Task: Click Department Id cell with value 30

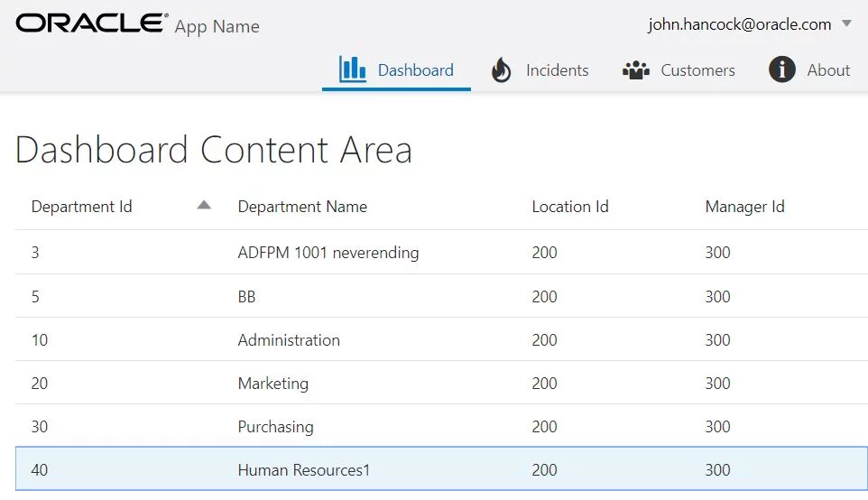Action: (40, 426)
